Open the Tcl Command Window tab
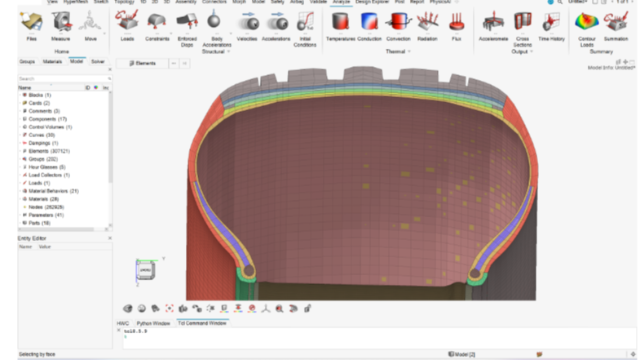The height and width of the screenshot is (360, 640). (202, 323)
